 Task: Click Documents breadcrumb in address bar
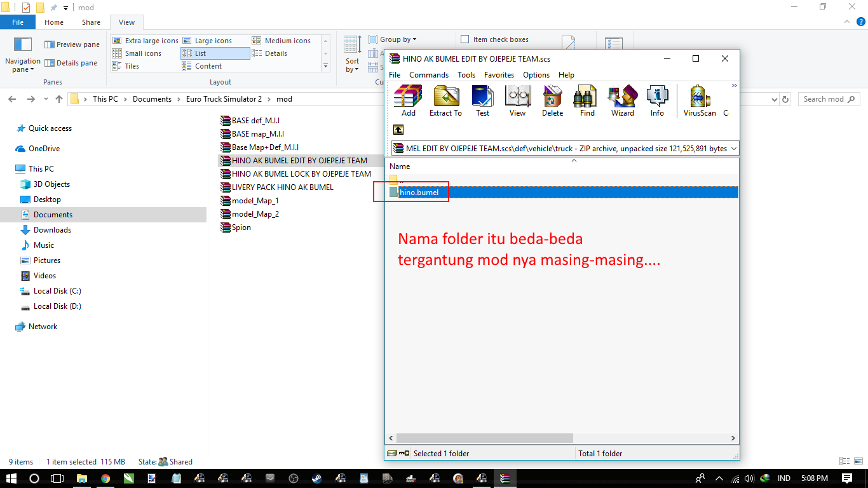[x=152, y=99]
